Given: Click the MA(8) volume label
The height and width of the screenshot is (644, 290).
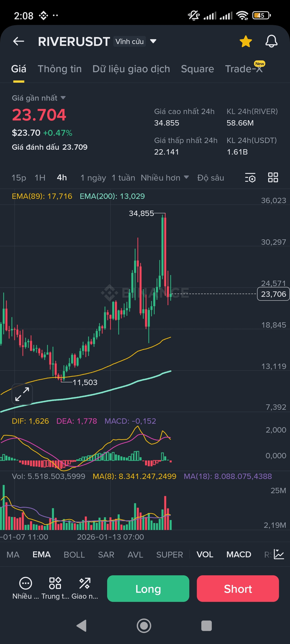Looking at the screenshot, I should click(135, 476).
